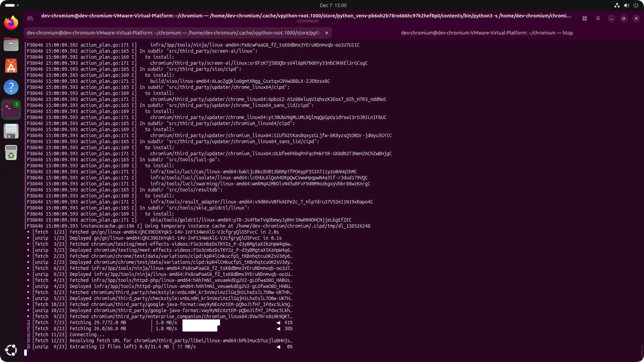Open the Help application icon
Image resolution: width=644 pixels, height=362 pixels.
pos(11,87)
